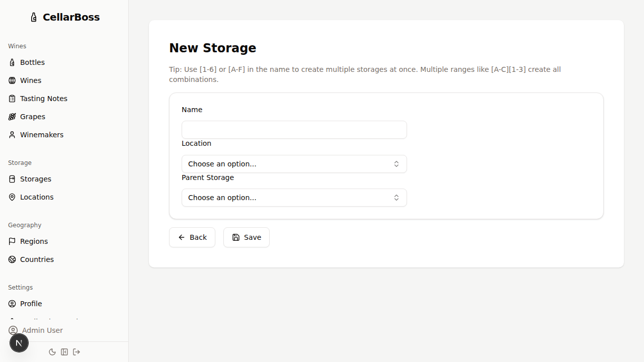Collapse the sidebar using the panel icon
Image resolution: width=644 pixels, height=362 pixels.
[x=64, y=352]
